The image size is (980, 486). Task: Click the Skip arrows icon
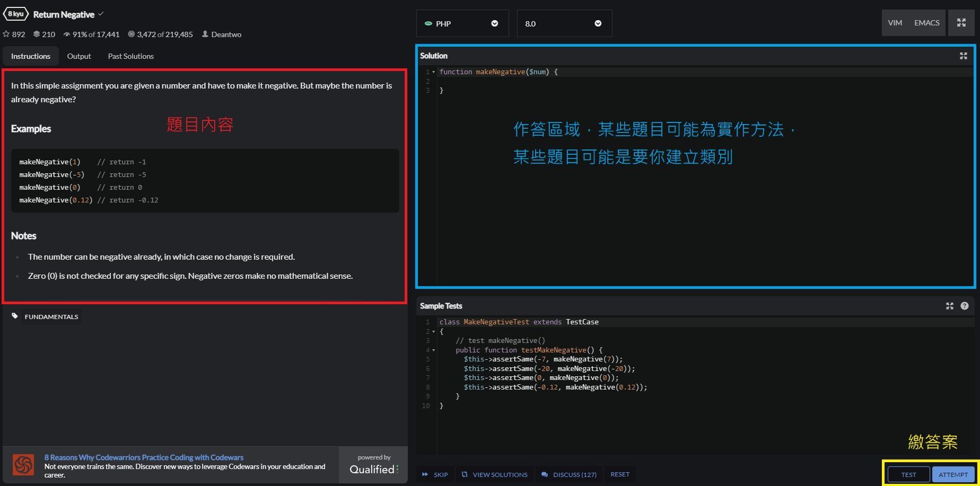coord(425,474)
